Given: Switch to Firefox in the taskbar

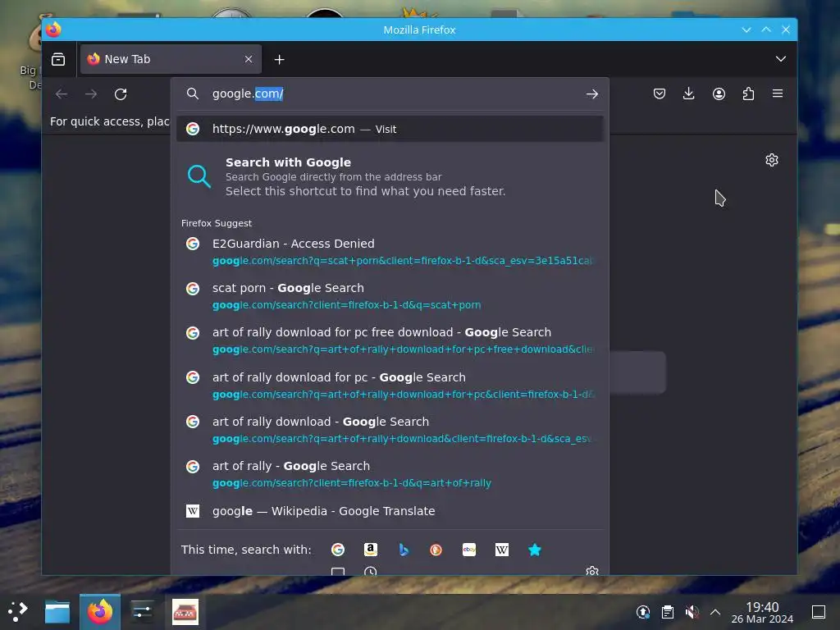Looking at the screenshot, I should pos(100,611).
